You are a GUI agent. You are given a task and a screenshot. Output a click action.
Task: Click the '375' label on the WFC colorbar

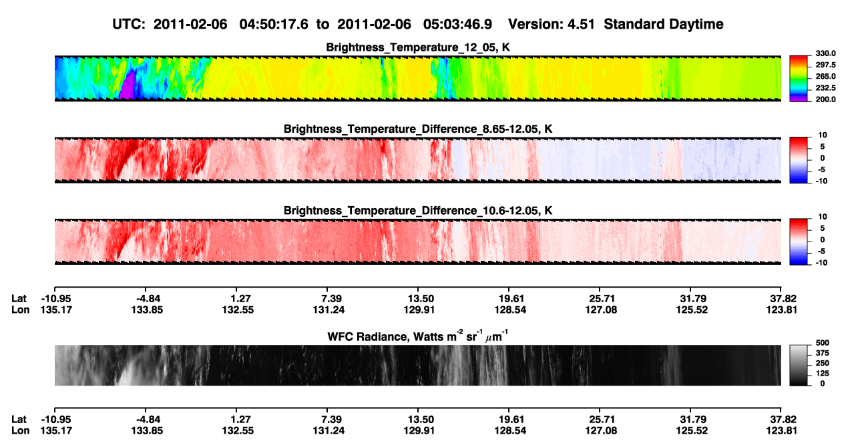821,353
